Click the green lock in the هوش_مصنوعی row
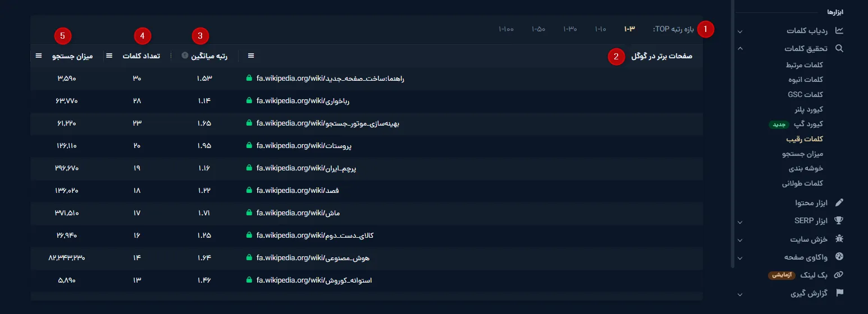This screenshot has height=314, width=868. [249, 258]
